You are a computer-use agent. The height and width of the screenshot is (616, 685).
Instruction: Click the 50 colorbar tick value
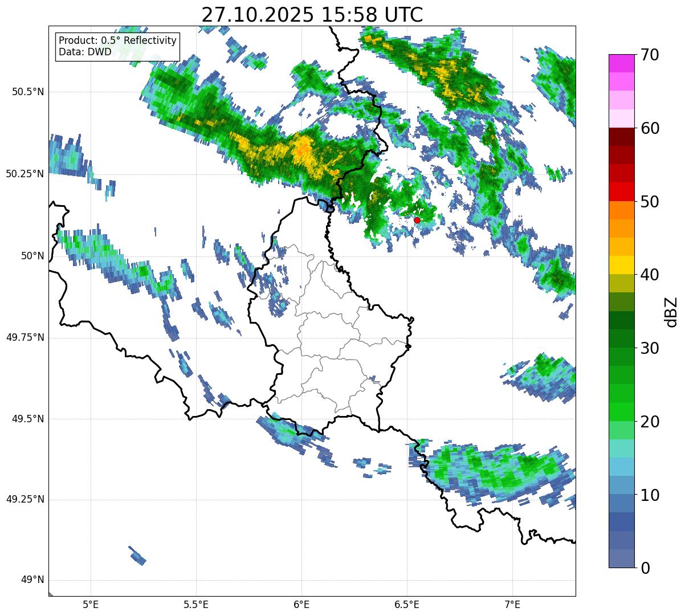click(x=649, y=202)
